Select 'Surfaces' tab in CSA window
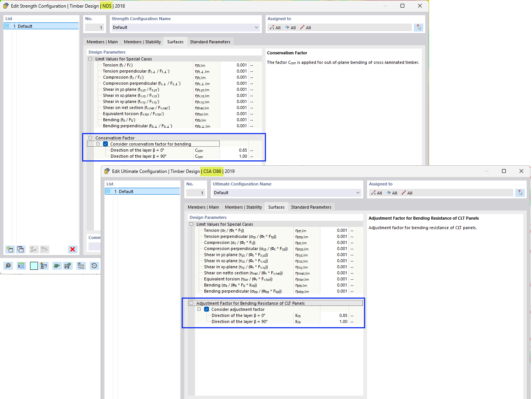This screenshot has height=399, width=532. coord(276,207)
